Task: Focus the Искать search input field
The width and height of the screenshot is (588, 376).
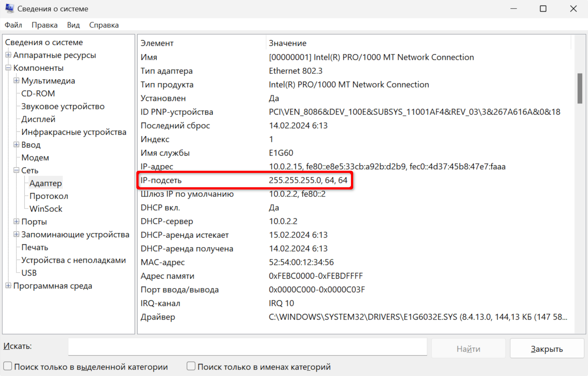Action: [247, 347]
